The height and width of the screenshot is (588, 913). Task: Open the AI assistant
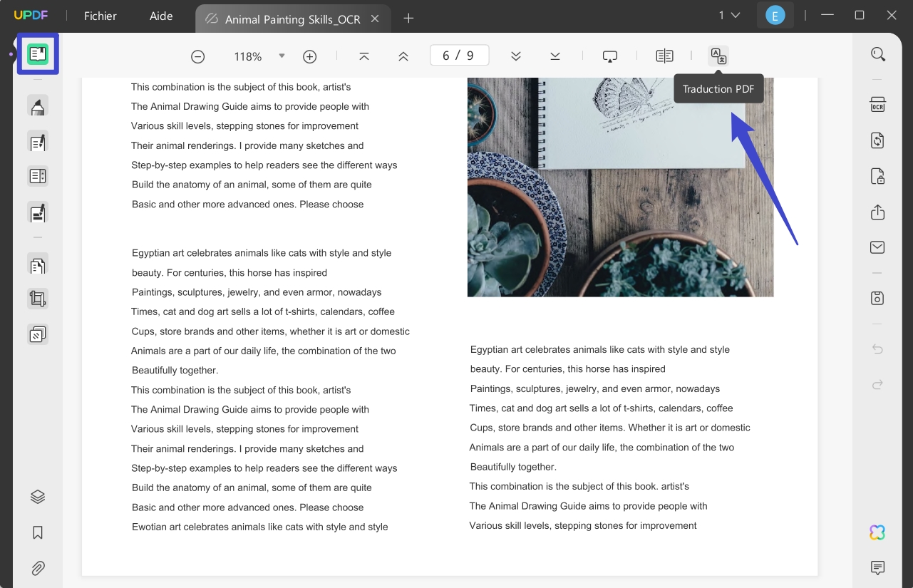[x=877, y=532]
